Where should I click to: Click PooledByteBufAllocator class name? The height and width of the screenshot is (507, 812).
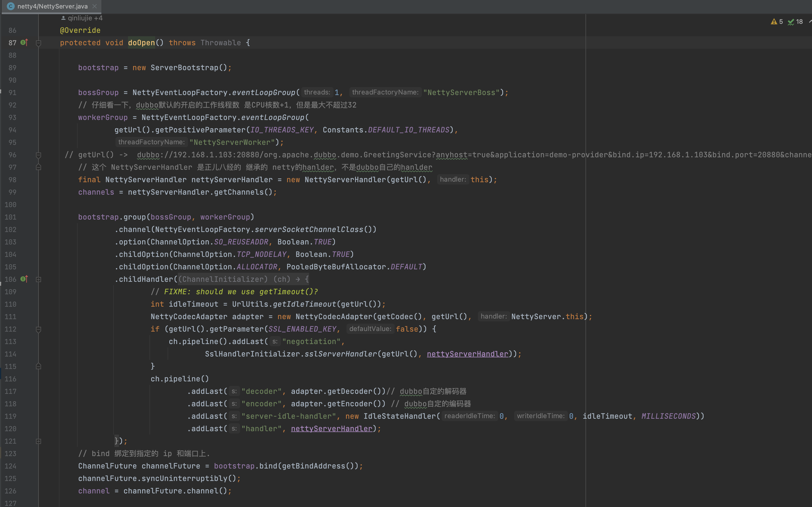336,267
